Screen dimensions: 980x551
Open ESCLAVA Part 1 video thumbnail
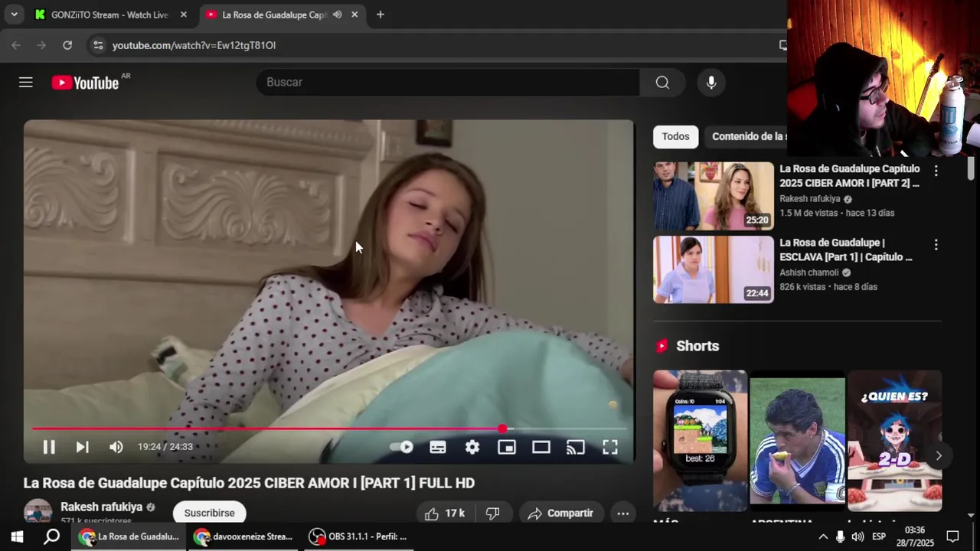(714, 269)
